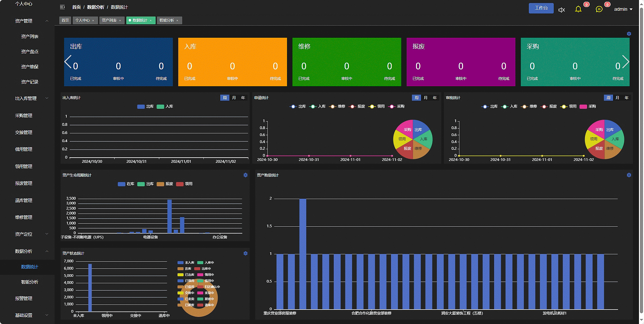Open 借用管理 in the sidebar
The image size is (644, 324).
(x=24, y=149)
